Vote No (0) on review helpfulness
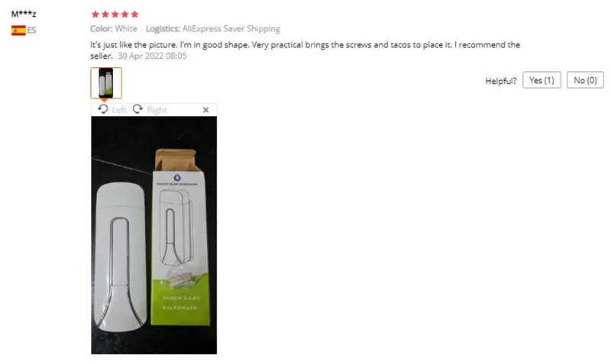 [585, 80]
